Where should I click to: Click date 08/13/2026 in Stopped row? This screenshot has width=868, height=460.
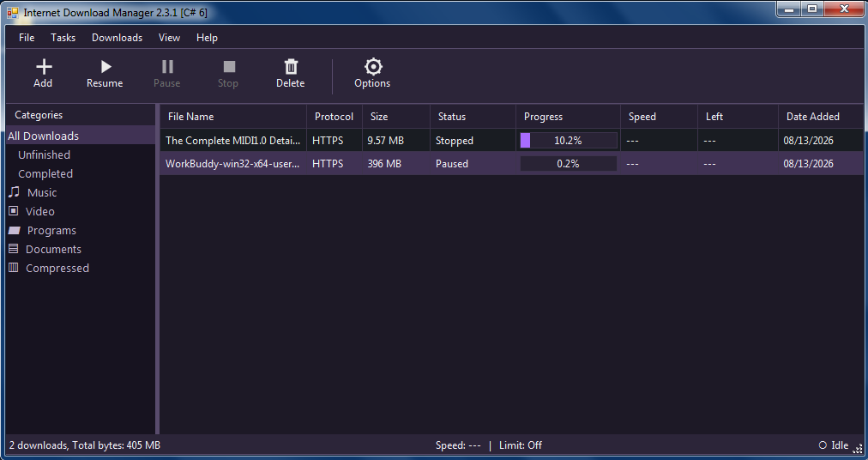click(x=808, y=140)
